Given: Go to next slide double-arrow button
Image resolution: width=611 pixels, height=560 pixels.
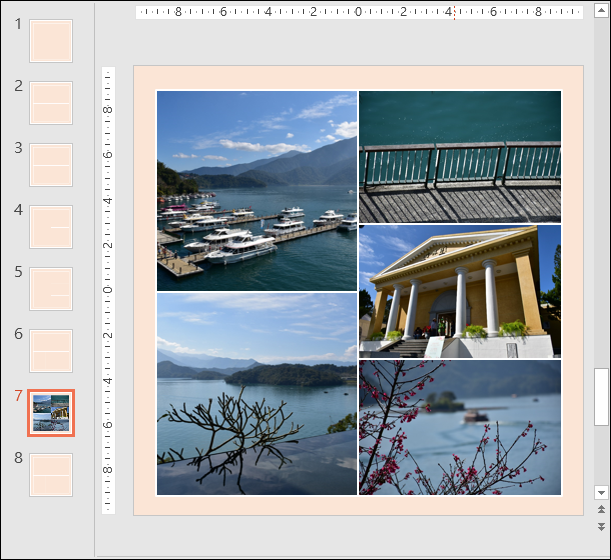Looking at the screenshot, I should tap(601, 527).
